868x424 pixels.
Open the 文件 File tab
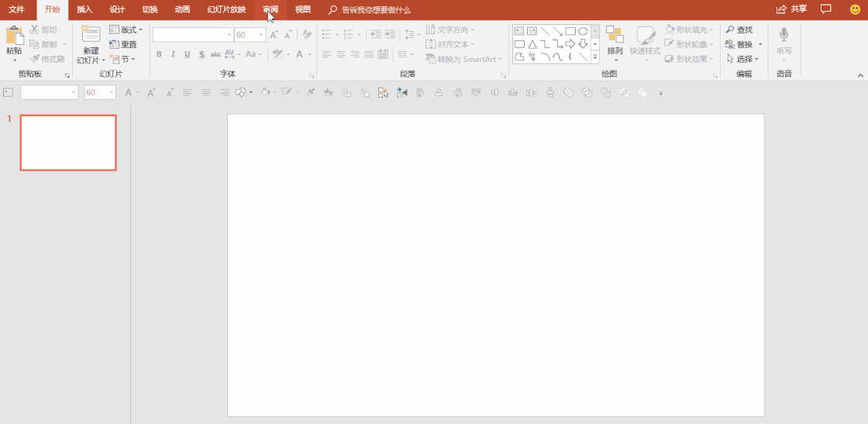(16, 9)
